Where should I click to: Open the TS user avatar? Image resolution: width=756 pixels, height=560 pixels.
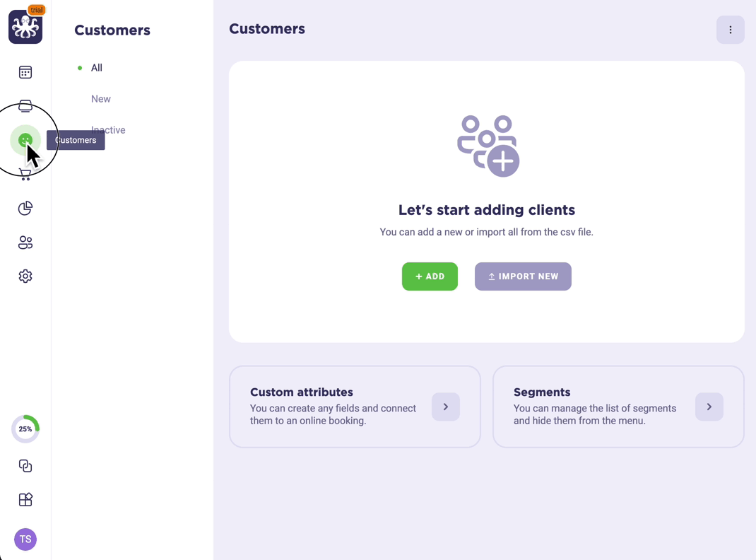click(x=25, y=539)
